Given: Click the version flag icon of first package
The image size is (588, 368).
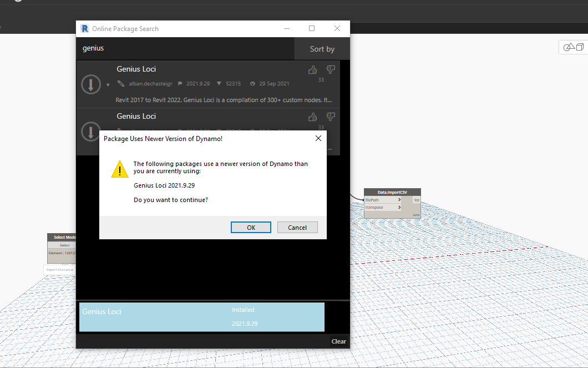Looking at the screenshot, I should [180, 84].
